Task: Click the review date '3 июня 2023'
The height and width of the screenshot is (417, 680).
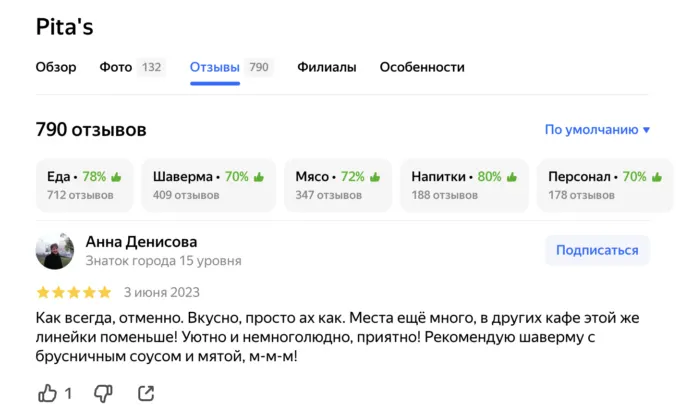Action: coord(161,293)
